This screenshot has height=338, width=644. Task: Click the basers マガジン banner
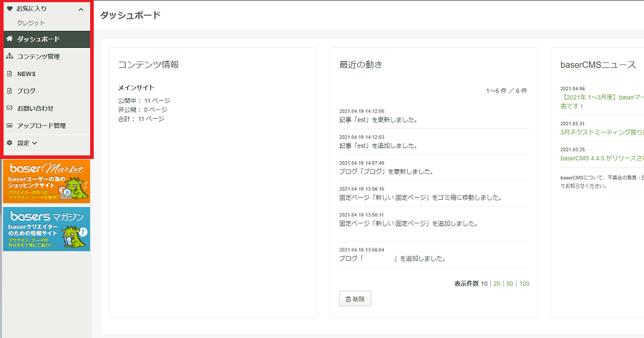(x=47, y=229)
